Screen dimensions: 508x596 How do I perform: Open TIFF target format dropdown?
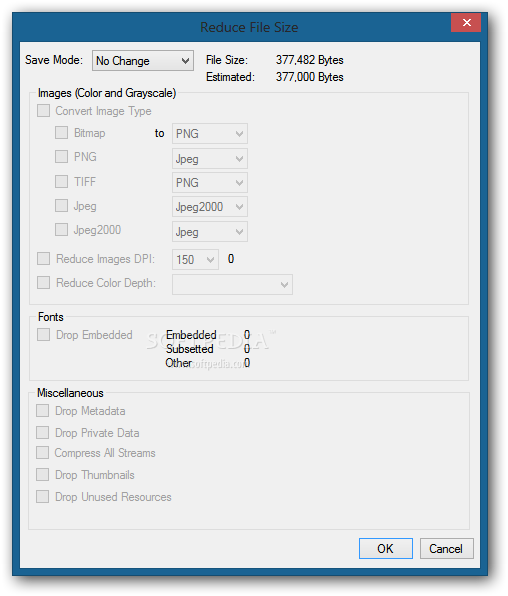point(210,182)
